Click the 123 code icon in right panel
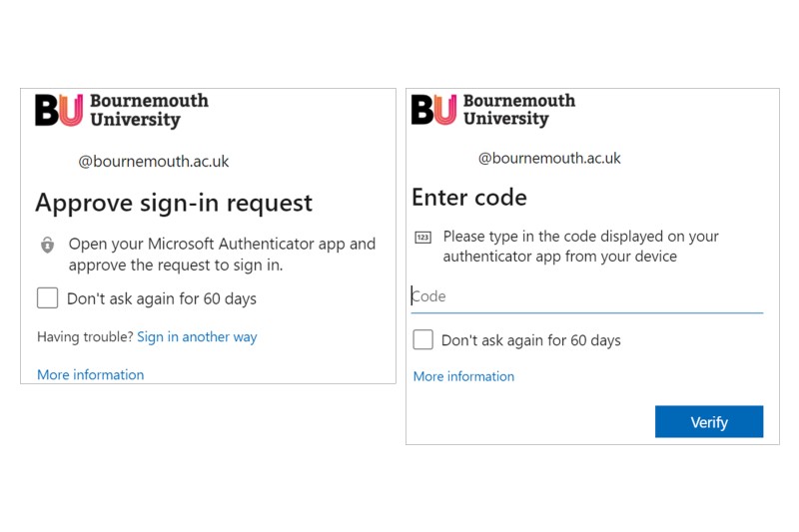 [x=422, y=238]
